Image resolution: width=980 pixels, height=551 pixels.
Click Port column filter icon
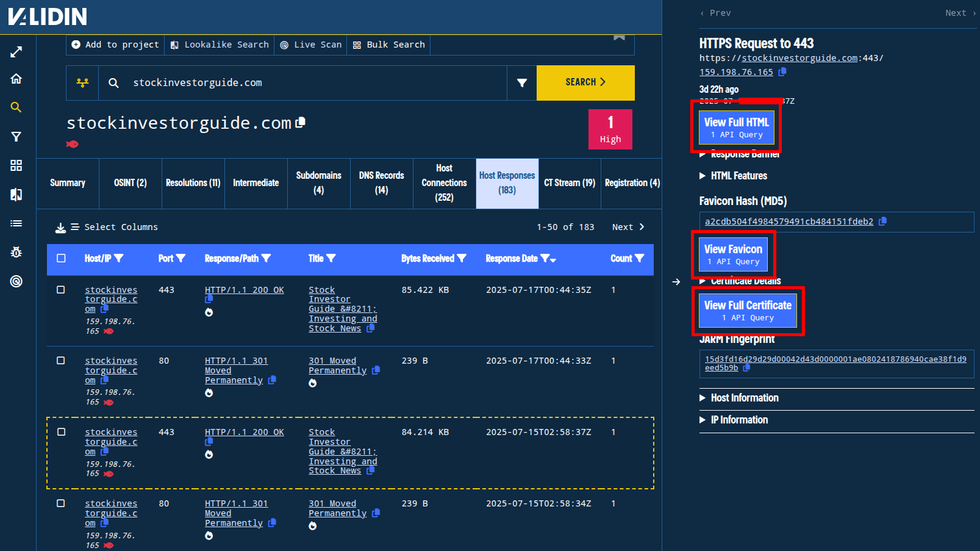181,259
